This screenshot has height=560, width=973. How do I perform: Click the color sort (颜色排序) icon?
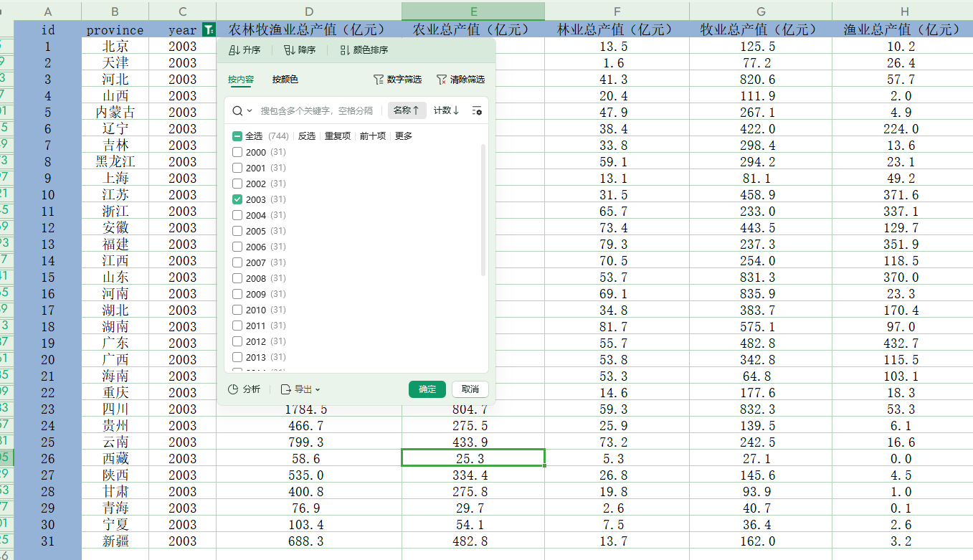click(345, 50)
